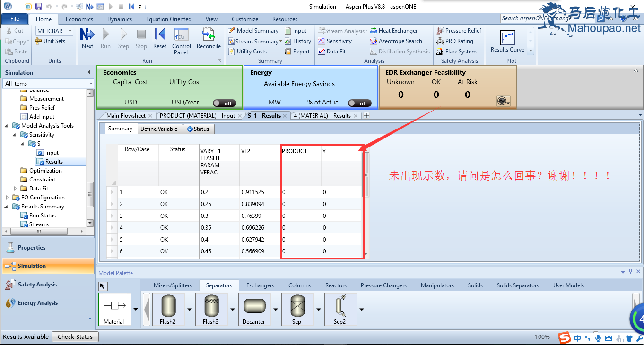The width and height of the screenshot is (644, 345).
Task: Open Report in Summary group
Action: [x=297, y=52]
